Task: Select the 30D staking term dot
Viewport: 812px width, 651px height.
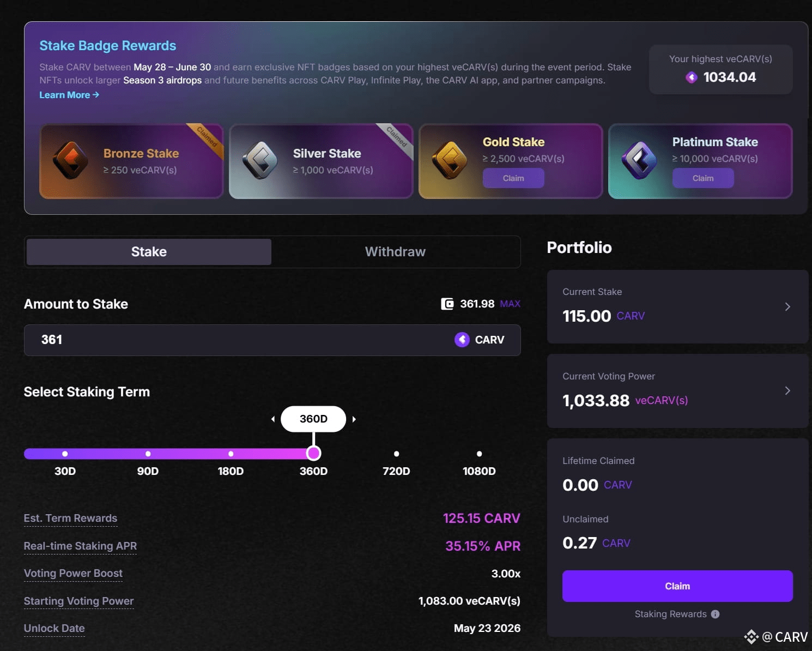Action: pos(65,453)
